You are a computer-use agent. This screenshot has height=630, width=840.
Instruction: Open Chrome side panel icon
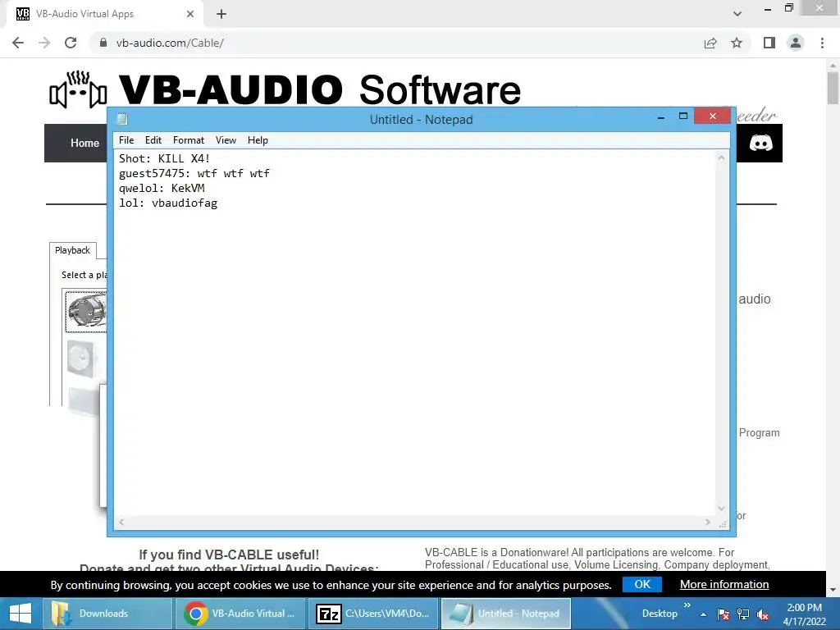769,43
